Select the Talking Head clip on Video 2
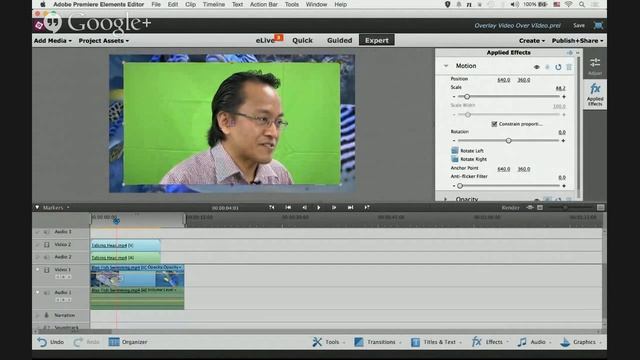This screenshot has height=360, width=640. (x=125, y=245)
